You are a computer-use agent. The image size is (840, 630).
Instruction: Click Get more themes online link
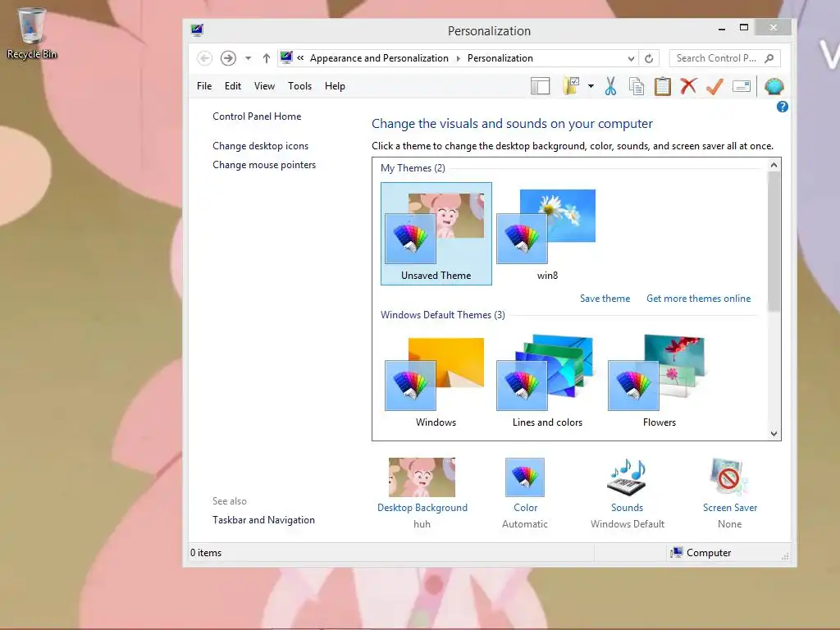pyautogui.click(x=699, y=299)
